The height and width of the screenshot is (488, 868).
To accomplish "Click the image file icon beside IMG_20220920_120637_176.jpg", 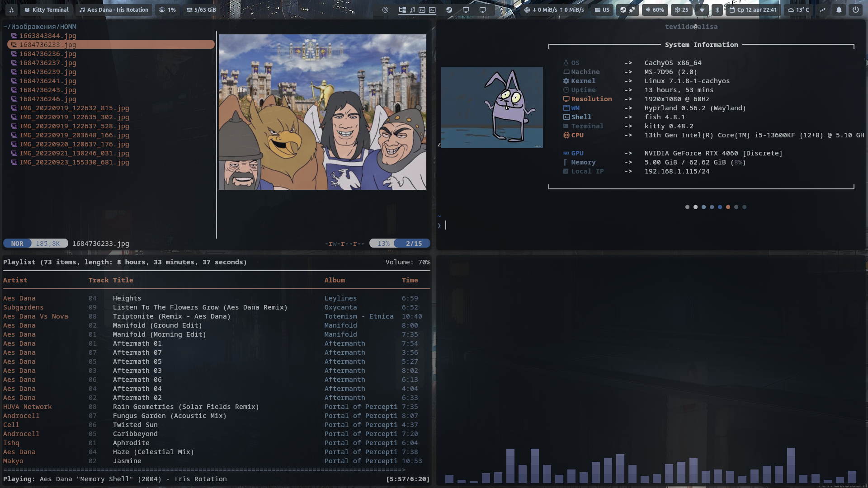I will pyautogui.click(x=14, y=144).
